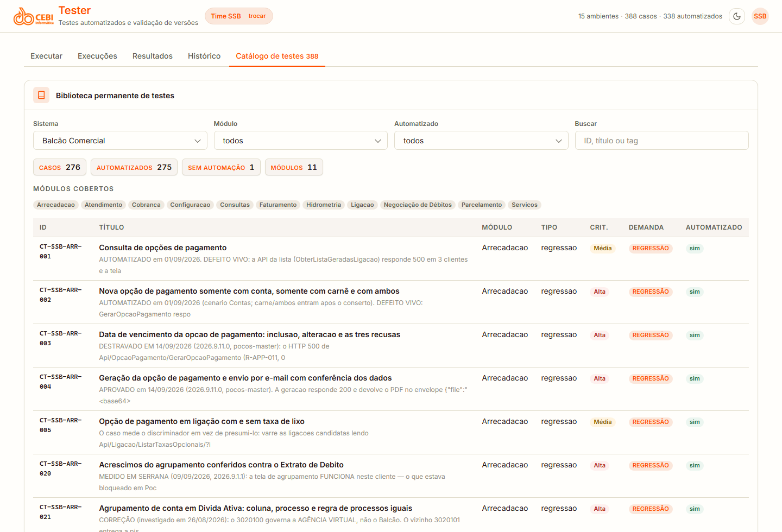Open test 'Consulta de opções de pagamento'

click(163, 248)
